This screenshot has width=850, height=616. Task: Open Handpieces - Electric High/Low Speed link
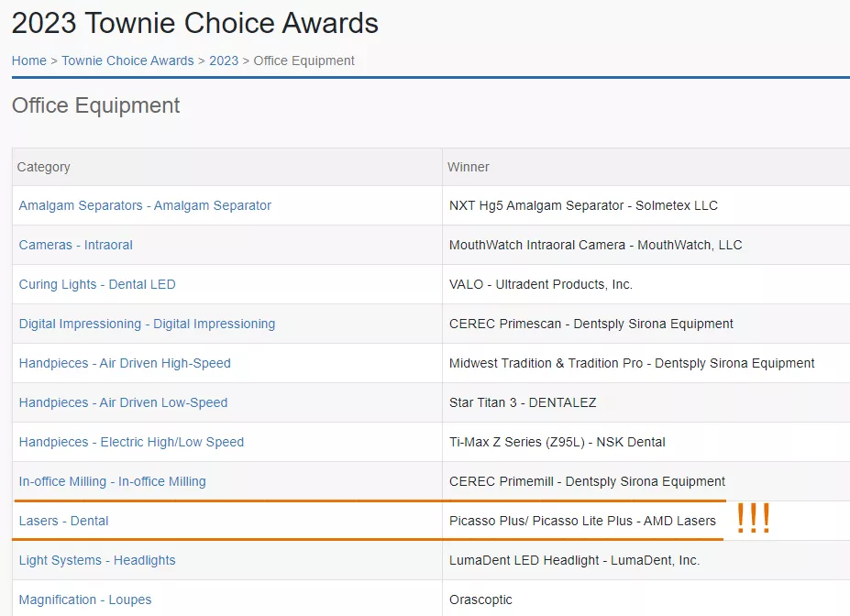[131, 443]
